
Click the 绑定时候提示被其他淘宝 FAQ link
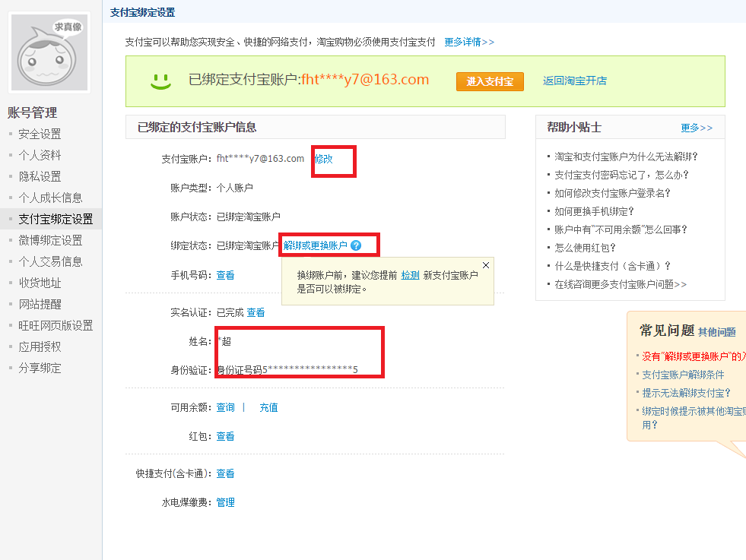[694, 417]
